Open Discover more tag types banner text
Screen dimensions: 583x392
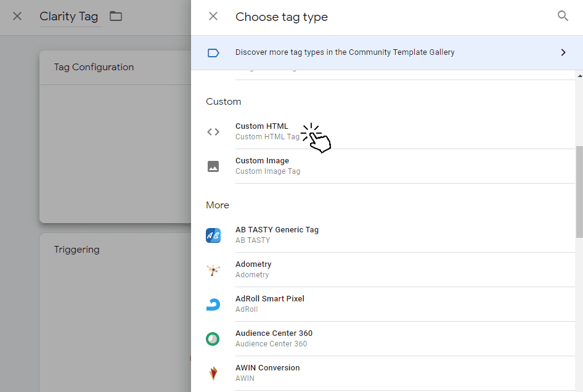pos(344,52)
